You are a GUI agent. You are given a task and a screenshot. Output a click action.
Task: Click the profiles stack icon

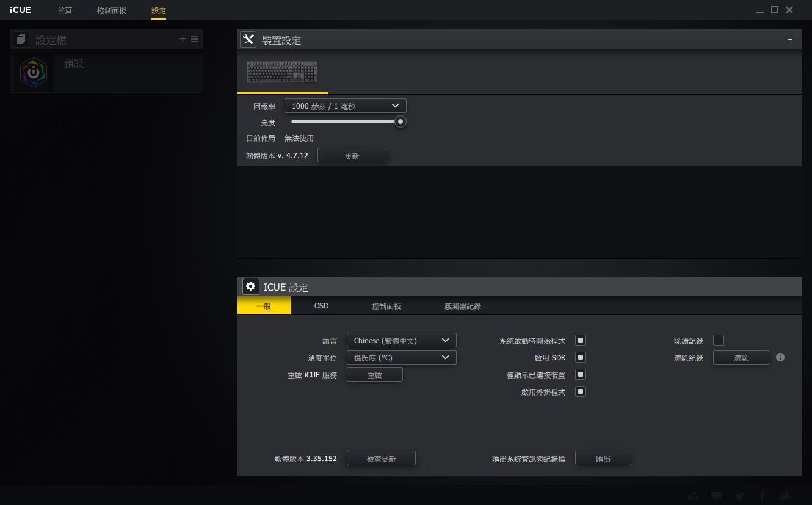click(x=21, y=39)
